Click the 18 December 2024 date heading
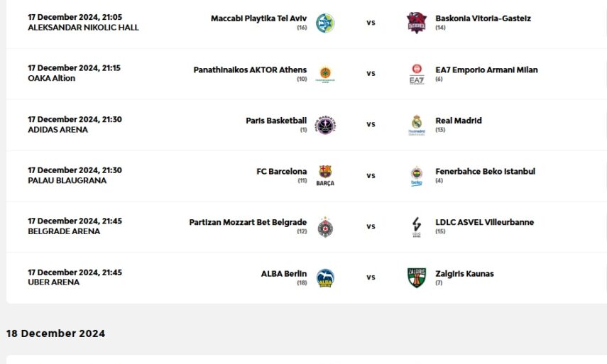This screenshot has width=607, height=364. click(55, 333)
